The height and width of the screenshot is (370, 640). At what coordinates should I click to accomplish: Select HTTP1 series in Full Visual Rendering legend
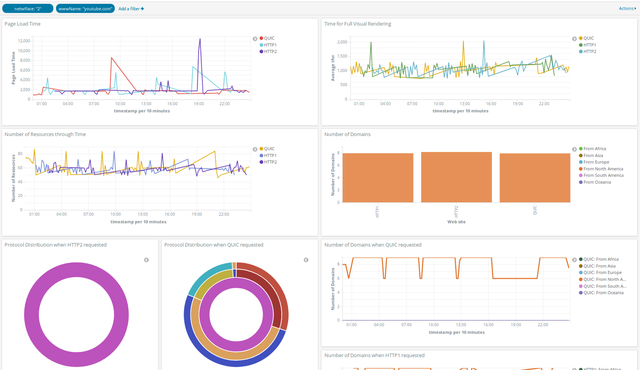[588, 45]
